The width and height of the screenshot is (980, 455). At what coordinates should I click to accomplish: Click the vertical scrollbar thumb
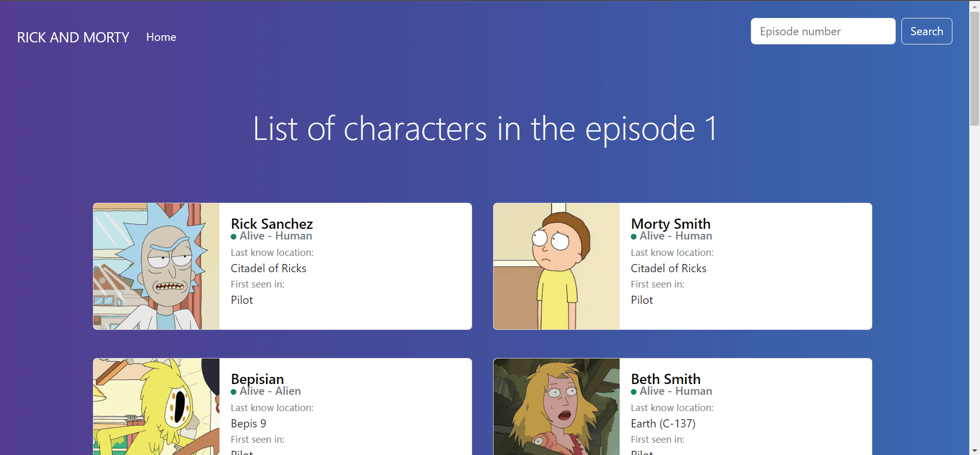coord(974,68)
